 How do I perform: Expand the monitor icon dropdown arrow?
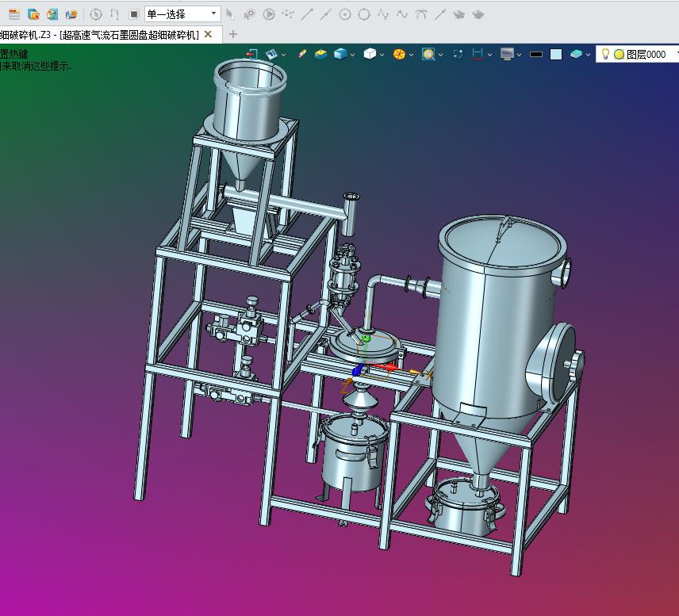520,55
